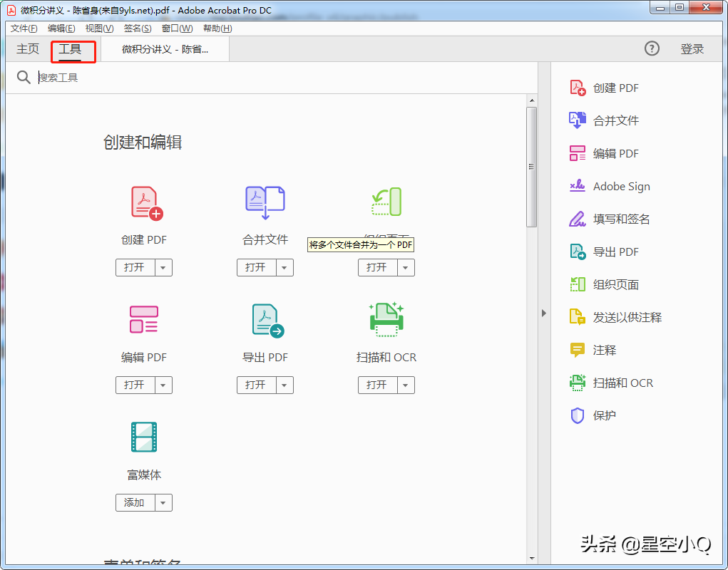Open the 编辑(E) menu

tap(61, 28)
